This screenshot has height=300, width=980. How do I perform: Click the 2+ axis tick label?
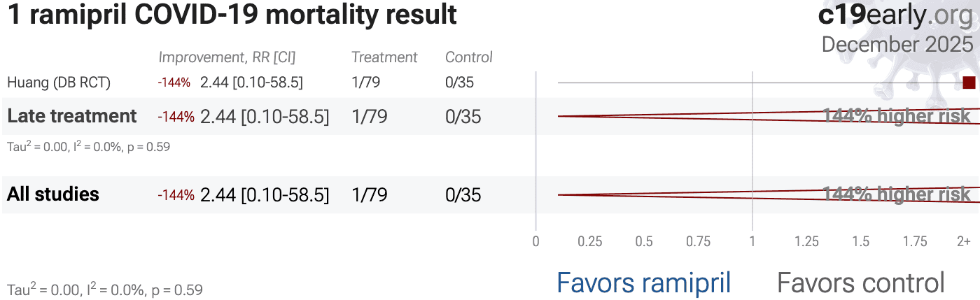[x=964, y=242]
